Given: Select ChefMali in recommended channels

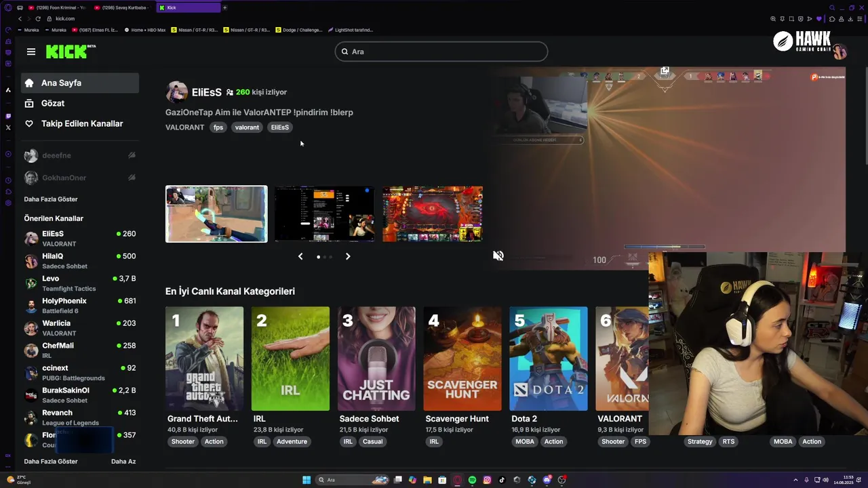Looking at the screenshot, I should (80, 350).
